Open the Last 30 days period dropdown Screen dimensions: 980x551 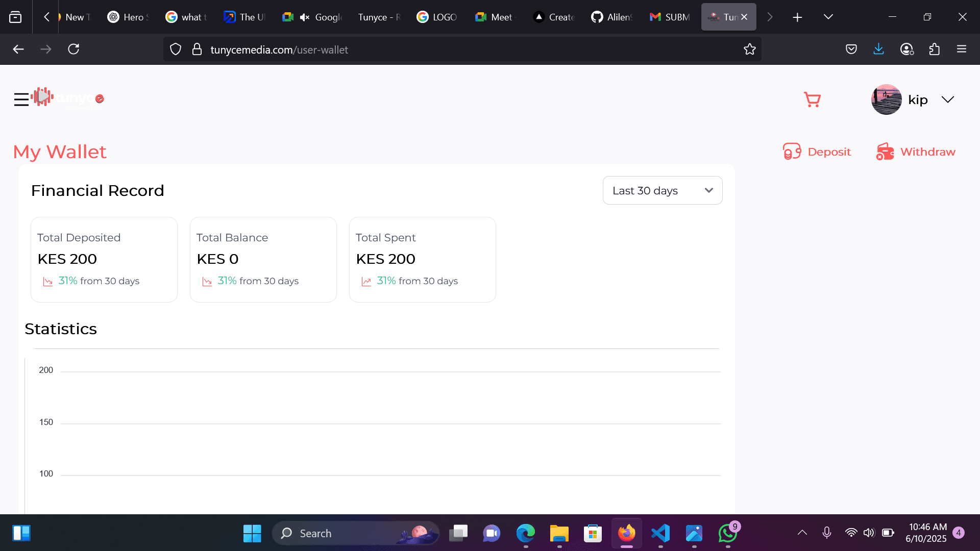coord(663,190)
